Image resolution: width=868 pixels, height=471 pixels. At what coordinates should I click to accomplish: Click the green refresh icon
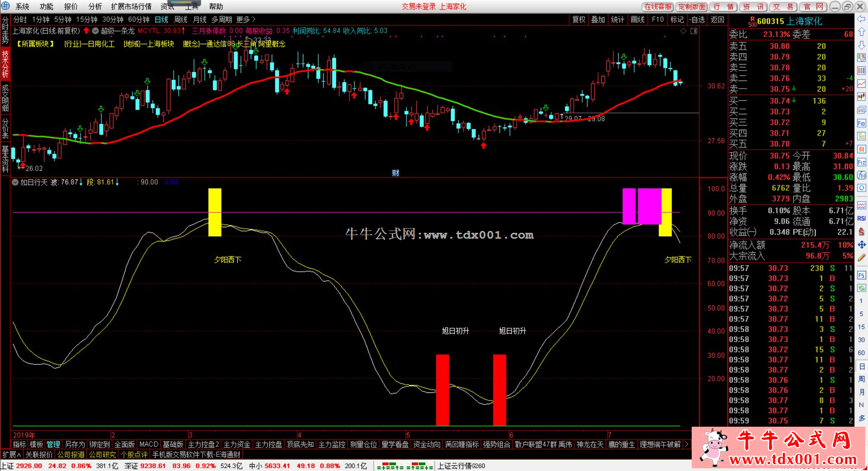861,288
